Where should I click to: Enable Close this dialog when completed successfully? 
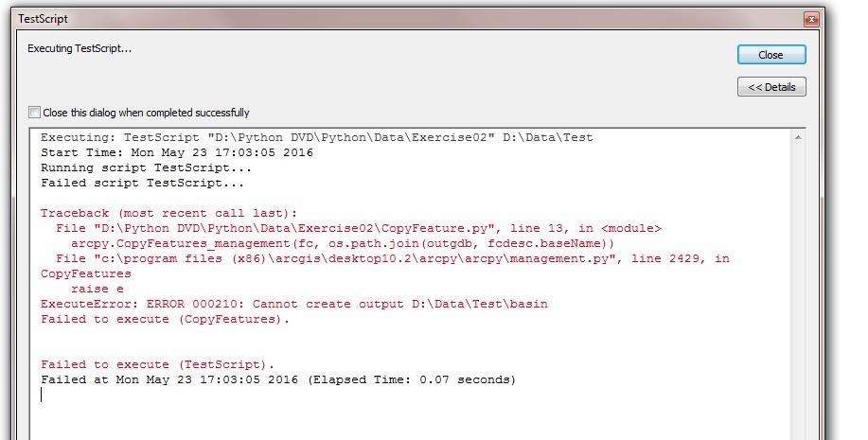pyautogui.click(x=34, y=113)
